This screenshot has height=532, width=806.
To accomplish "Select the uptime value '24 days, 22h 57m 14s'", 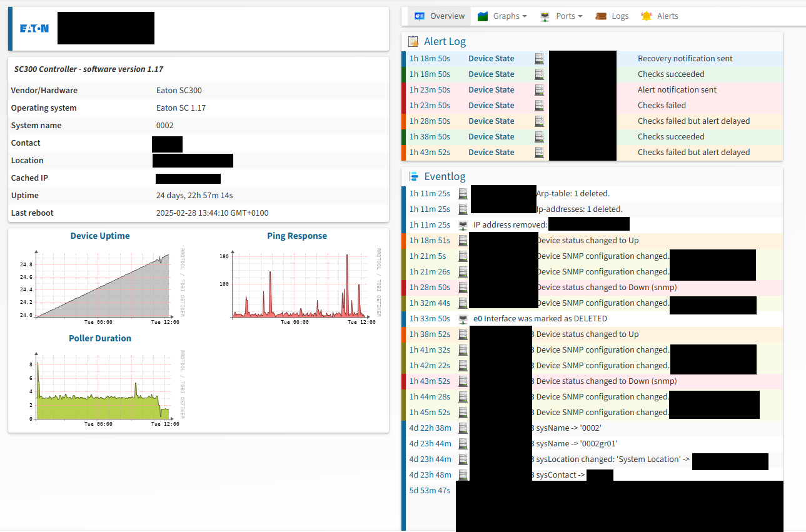I will coord(194,196).
